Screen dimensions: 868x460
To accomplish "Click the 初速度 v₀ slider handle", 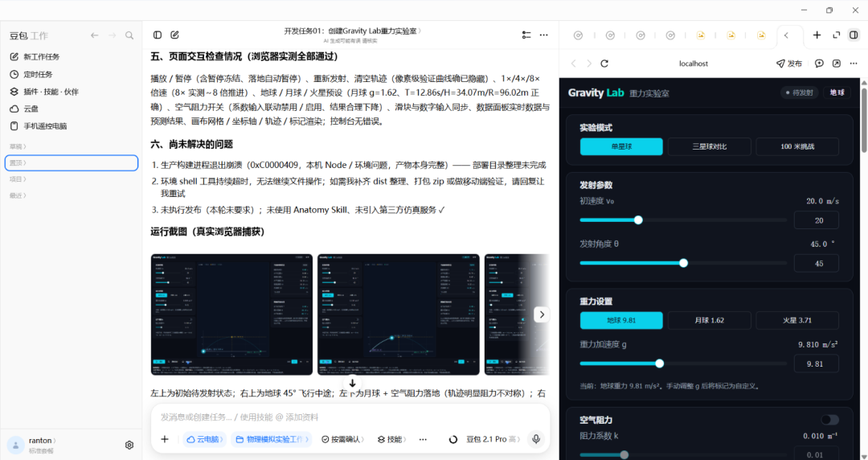I will point(638,220).
